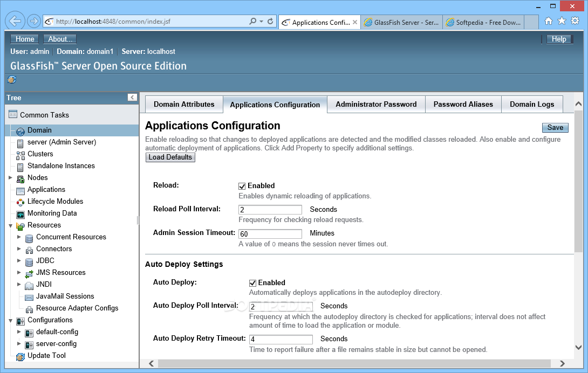Click the Save button
This screenshot has height=373, width=588.
pos(555,127)
